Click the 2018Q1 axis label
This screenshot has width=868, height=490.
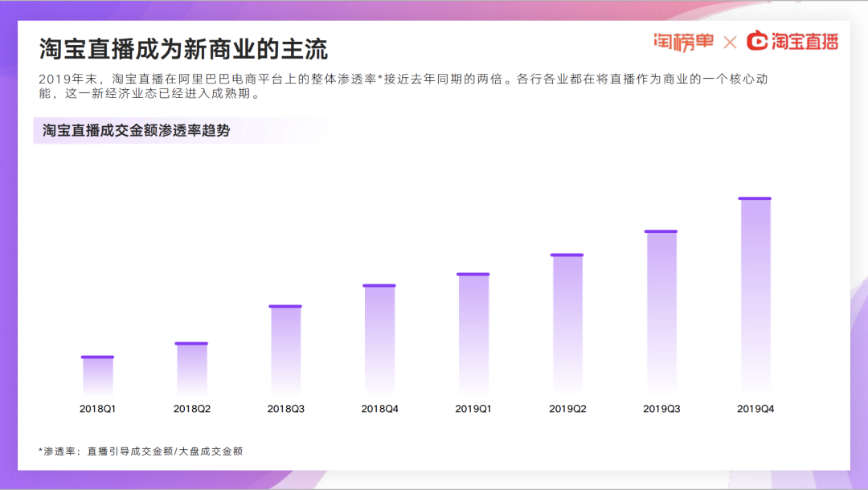coord(97,409)
